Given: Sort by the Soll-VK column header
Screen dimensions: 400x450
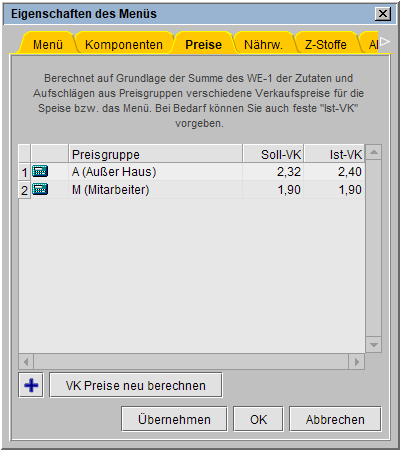Looking at the screenshot, I should pyautogui.click(x=273, y=154).
